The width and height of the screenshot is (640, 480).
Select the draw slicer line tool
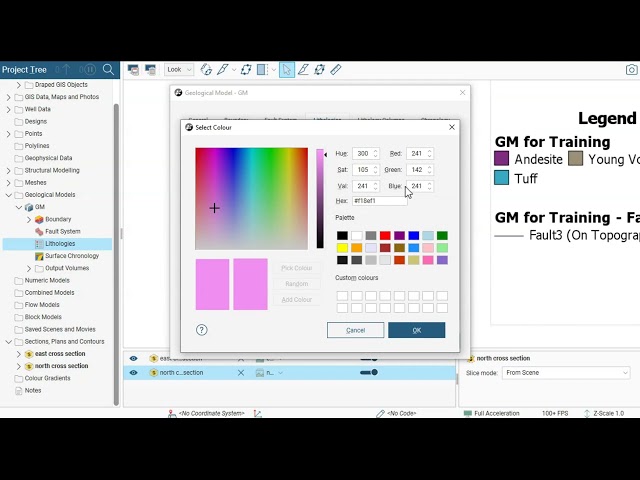pos(222,70)
